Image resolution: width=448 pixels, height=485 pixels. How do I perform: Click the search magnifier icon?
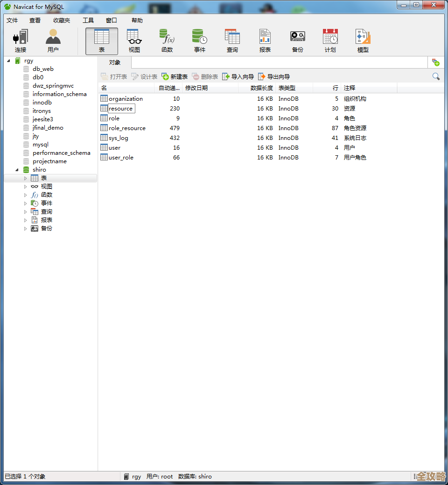tap(436, 76)
